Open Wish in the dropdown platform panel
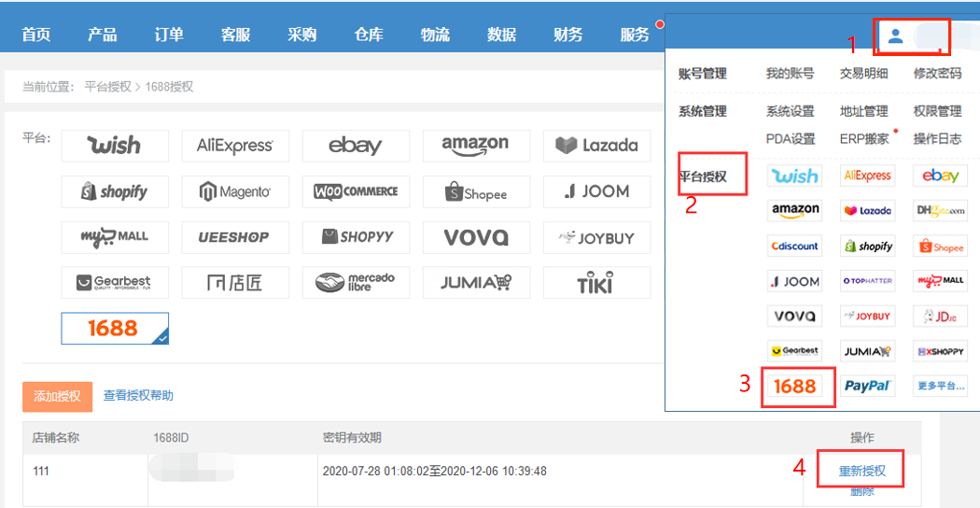This screenshot has height=508, width=980. point(794,176)
